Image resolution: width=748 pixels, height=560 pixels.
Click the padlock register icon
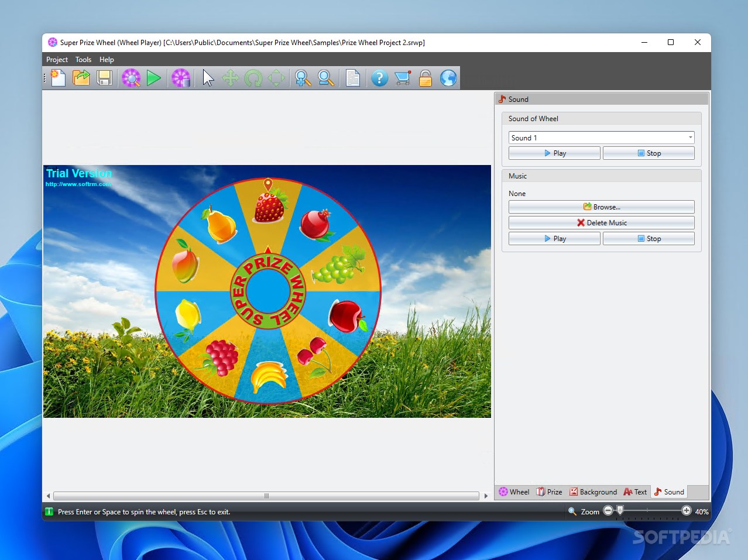[426, 78]
